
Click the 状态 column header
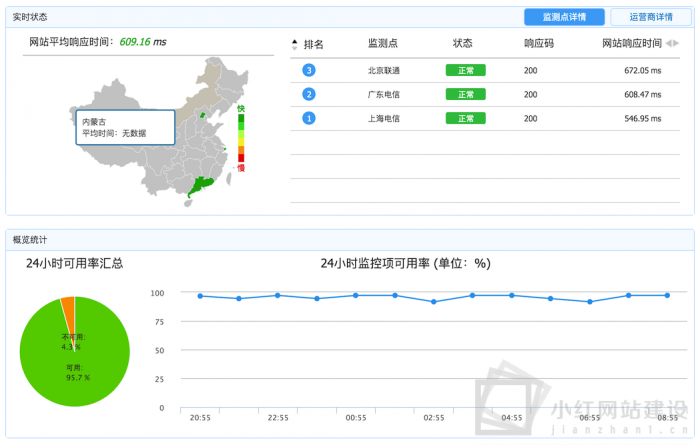pyautogui.click(x=462, y=44)
